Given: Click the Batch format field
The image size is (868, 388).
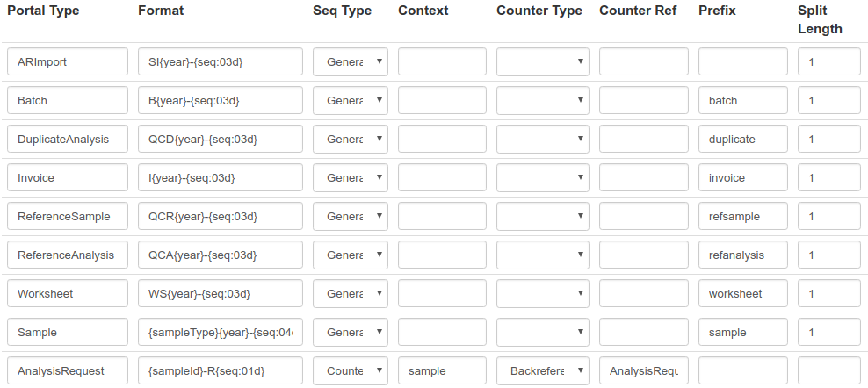Looking at the screenshot, I should point(220,101).
